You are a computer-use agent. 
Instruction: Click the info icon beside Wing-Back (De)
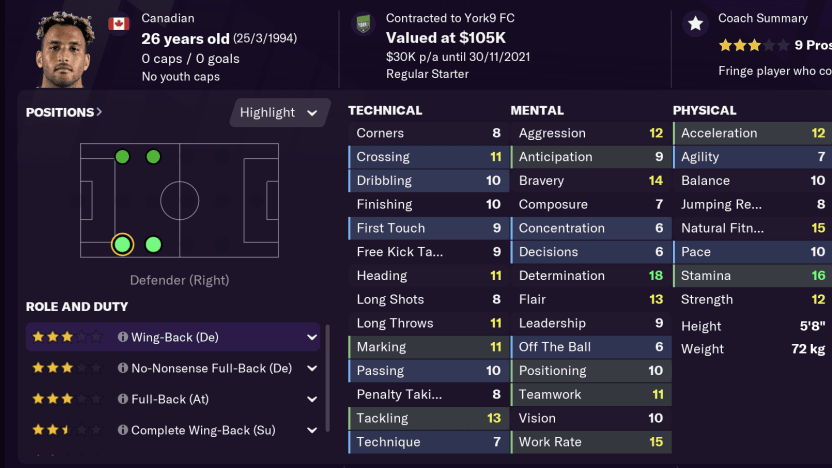tap(123, 338)
